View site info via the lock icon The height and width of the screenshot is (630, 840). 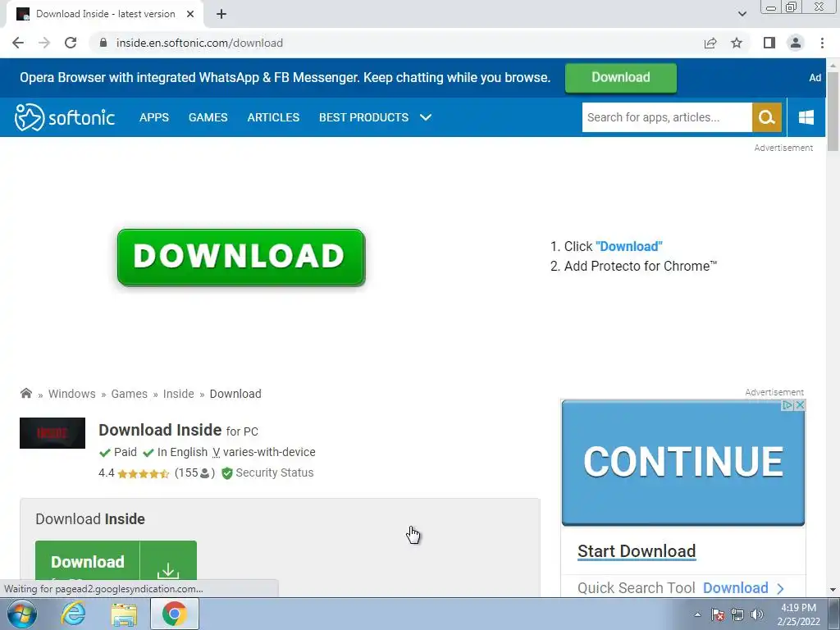point(103,43)
